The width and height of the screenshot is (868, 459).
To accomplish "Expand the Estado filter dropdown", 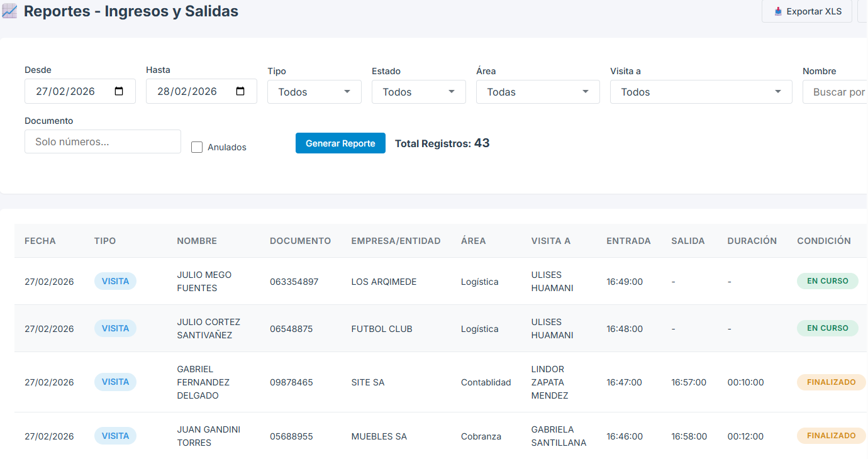I will [x=418, y=92].
